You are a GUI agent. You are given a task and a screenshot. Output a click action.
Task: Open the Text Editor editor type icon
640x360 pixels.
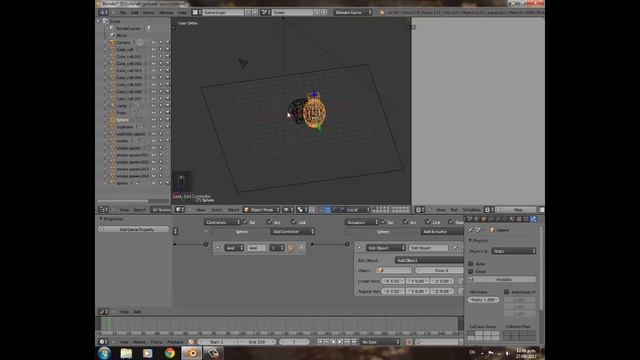point(420,209)
